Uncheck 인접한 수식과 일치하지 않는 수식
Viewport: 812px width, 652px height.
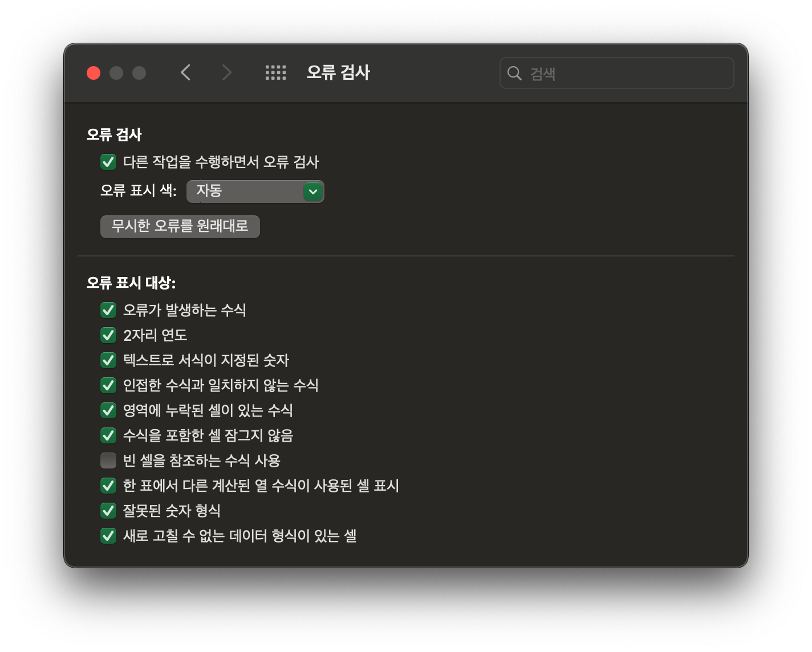(108, 385)
